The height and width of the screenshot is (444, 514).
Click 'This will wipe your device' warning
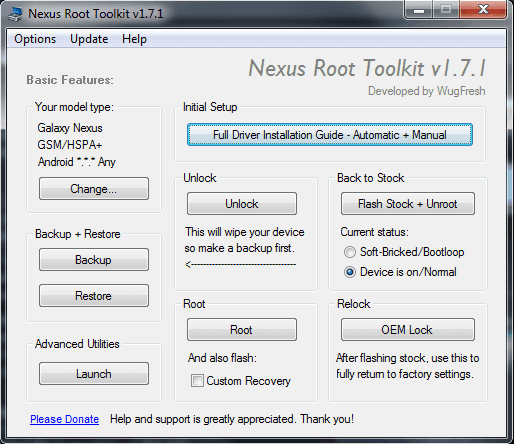[245, 232]
